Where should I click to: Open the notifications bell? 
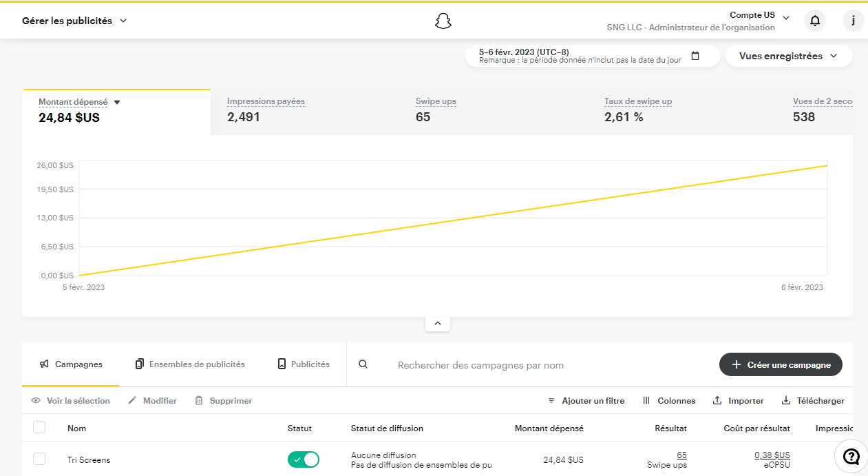[815, 21]
